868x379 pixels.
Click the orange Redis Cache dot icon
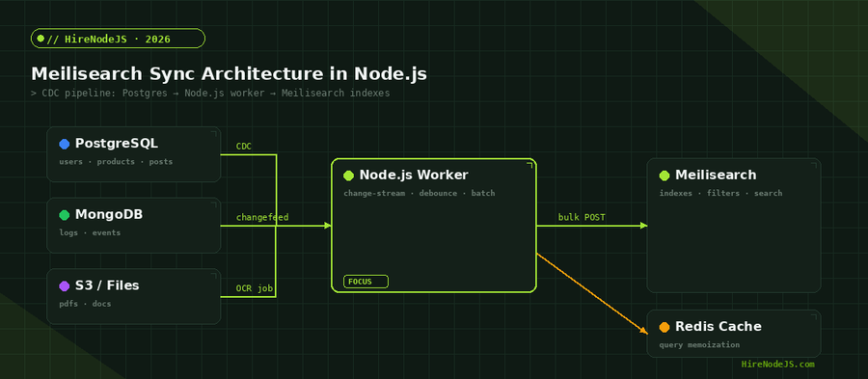point(665,328)
